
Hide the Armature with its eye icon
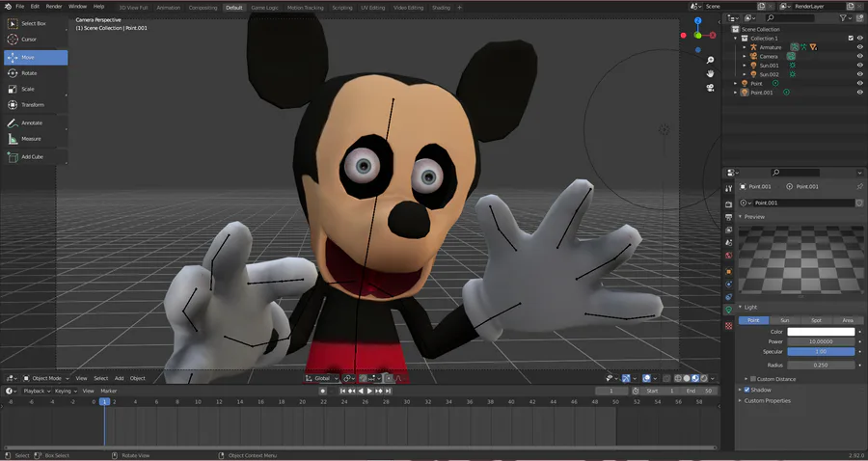pos(860,47)
